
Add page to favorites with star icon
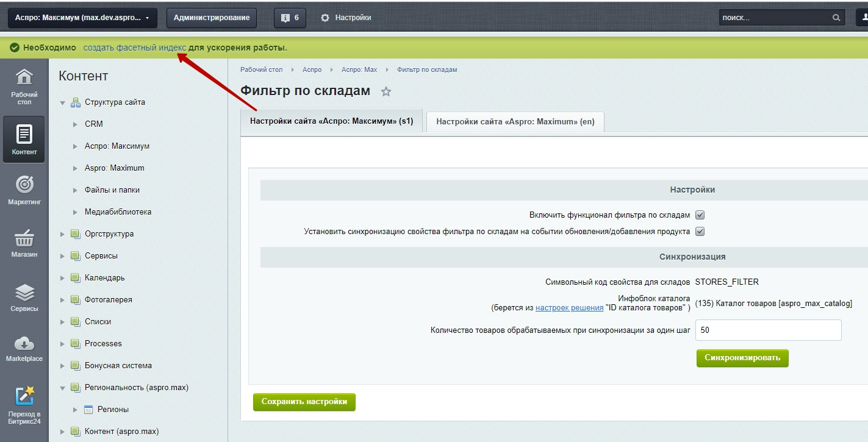click(x=386, y=91)
